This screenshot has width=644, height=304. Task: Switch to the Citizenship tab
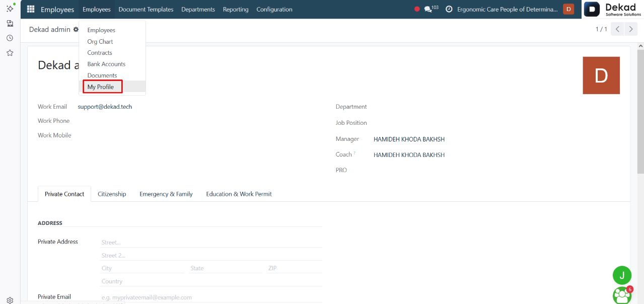pyautogui.click(x=112, y=194)
